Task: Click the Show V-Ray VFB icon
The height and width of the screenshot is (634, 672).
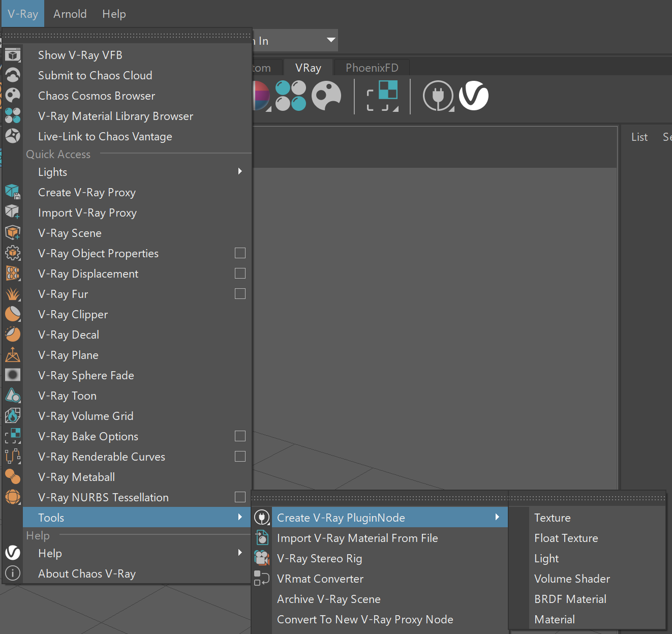Action: [13, 55]
